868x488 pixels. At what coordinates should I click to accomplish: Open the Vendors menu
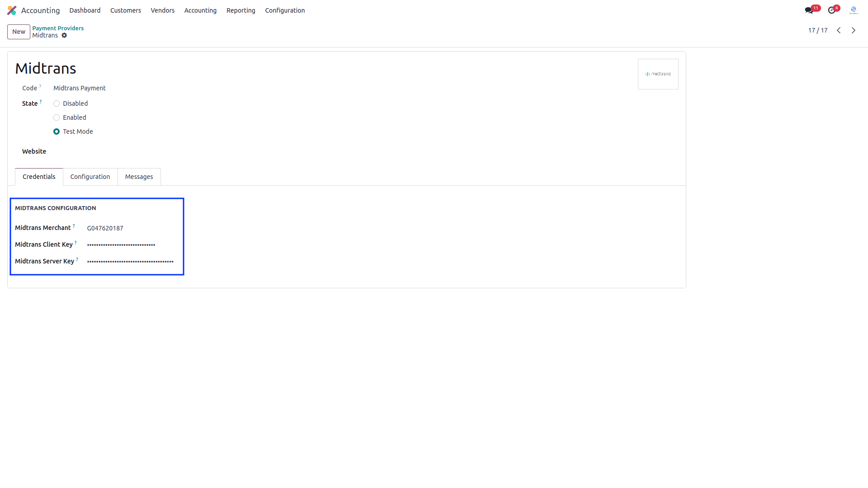(x=163, y=10)
